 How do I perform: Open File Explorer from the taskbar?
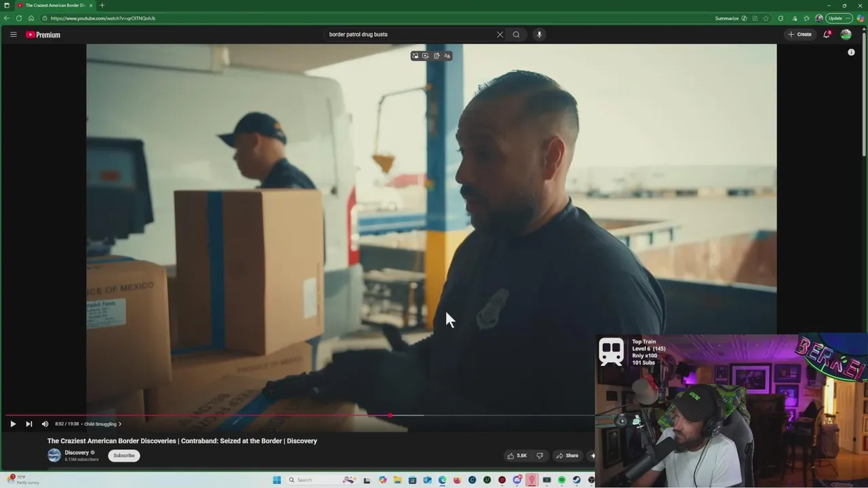(397, 480)
